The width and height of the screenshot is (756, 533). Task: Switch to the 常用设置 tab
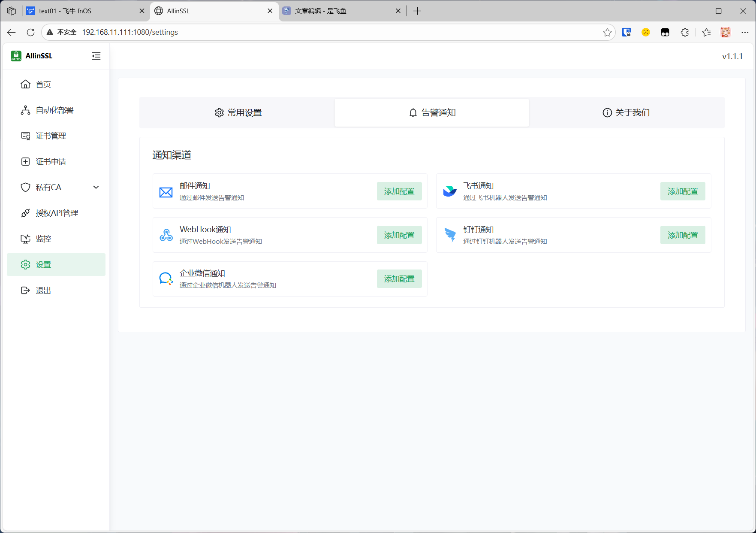coord(238,113)
